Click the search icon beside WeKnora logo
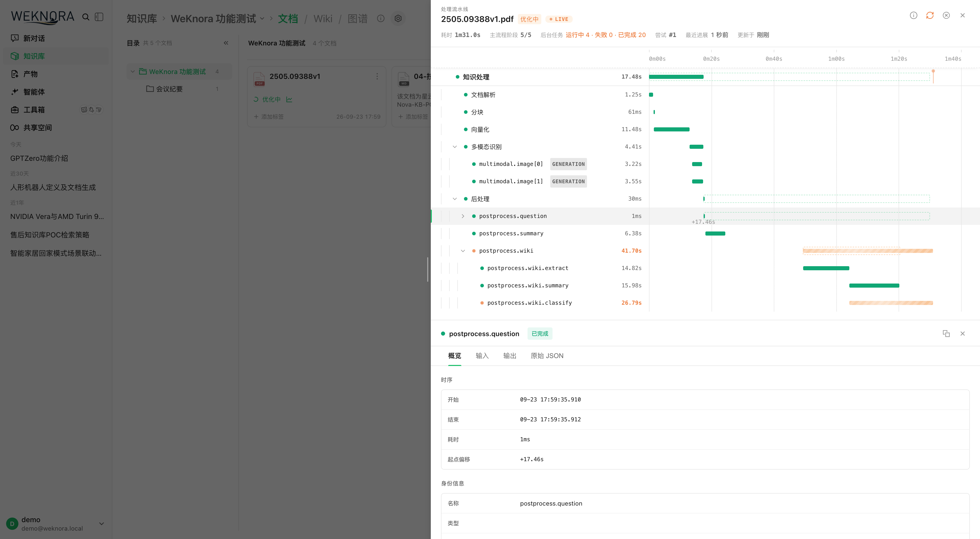Screen dimensions: 980x539 pos(86,17)
